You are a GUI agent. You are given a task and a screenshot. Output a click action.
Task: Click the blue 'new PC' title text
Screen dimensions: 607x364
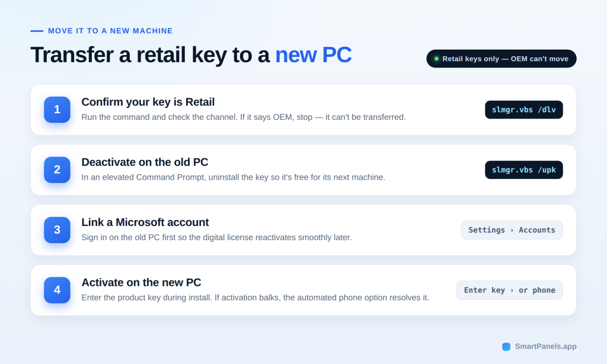[313, 55]
